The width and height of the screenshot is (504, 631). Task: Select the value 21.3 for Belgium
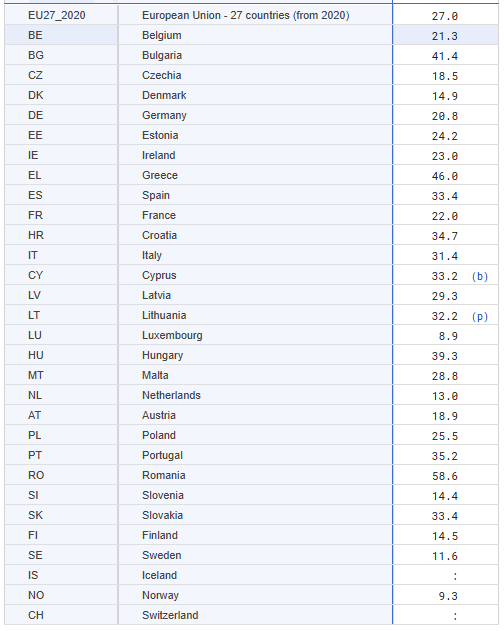click(x=445, y=36)
